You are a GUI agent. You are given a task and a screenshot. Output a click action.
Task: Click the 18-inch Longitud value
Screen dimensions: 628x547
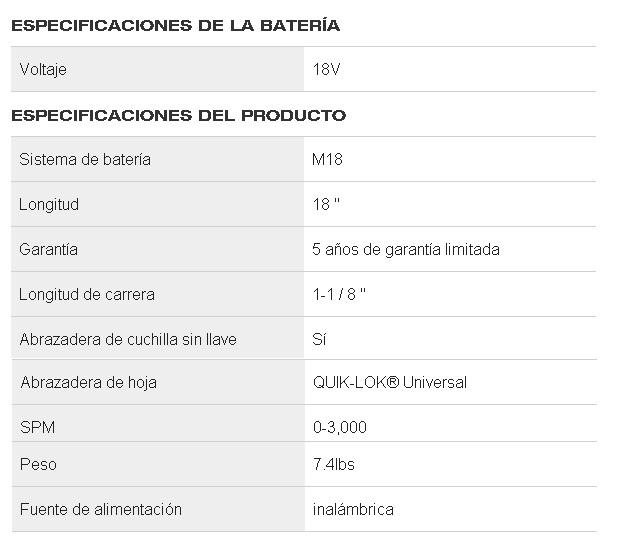click(x=326, y=205)
